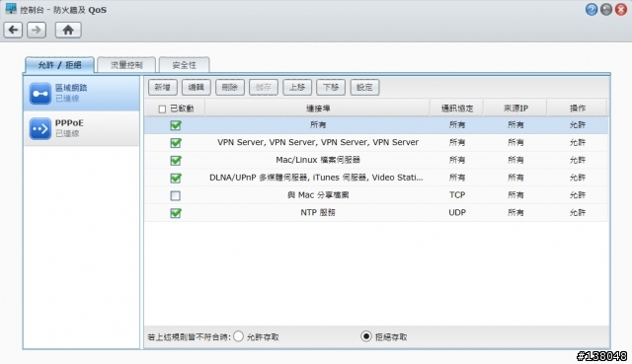Open the 安全性 tab
632x364 pixels.
point(185,65)
